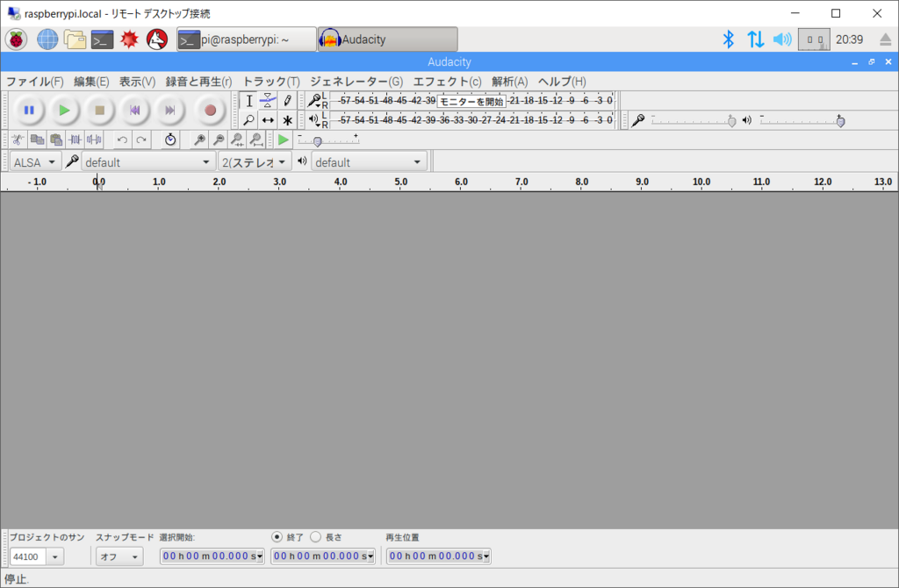Open the 編集(E) menu

(x=91, y=82)
